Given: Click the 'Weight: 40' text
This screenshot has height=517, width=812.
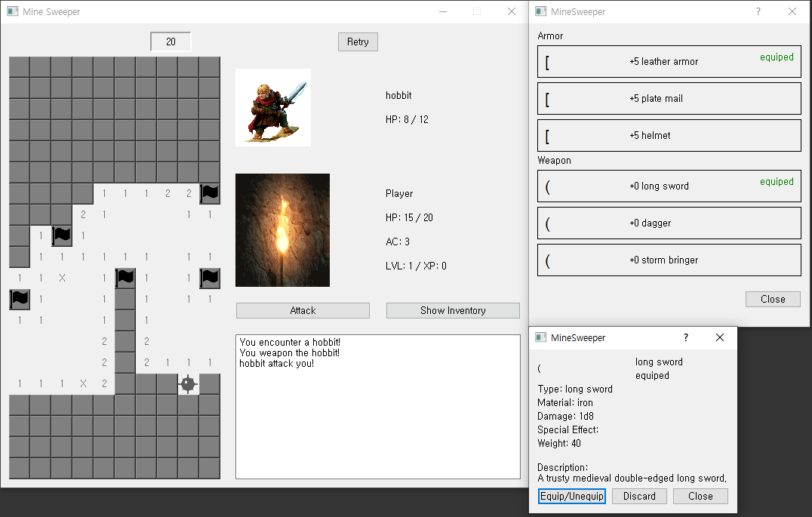Looking at the screenshot, I should point(559,444).
